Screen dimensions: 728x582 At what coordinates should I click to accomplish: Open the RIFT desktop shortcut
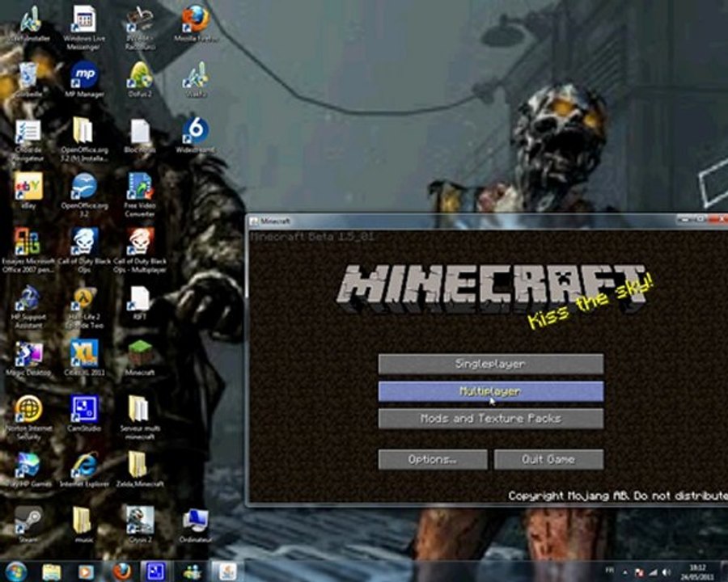tap(140, 302)
